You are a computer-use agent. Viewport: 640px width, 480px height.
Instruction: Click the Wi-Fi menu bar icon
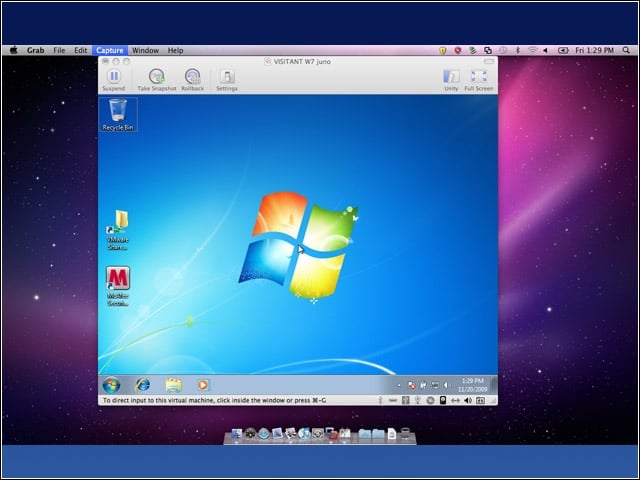tap(533, 50)
